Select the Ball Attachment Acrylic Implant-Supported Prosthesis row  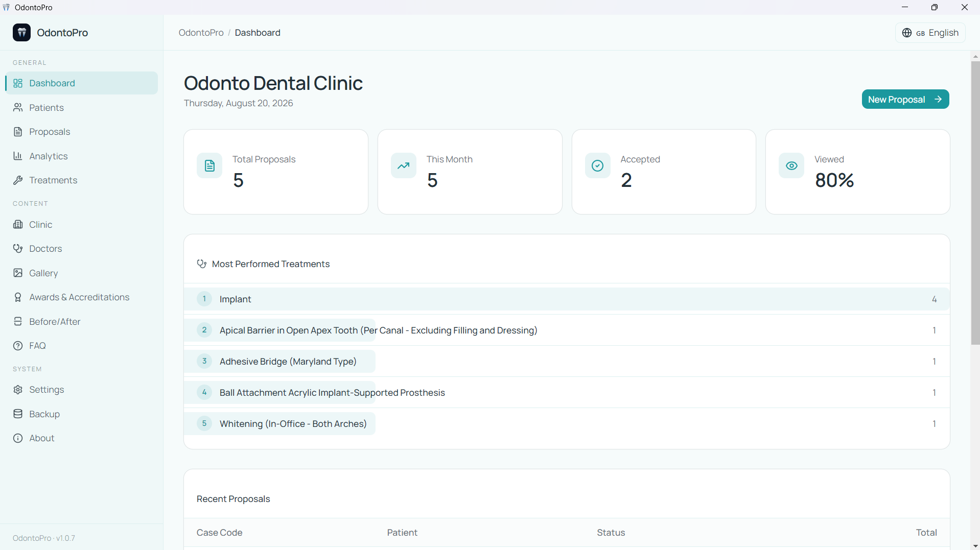click(x=567, y=393)
